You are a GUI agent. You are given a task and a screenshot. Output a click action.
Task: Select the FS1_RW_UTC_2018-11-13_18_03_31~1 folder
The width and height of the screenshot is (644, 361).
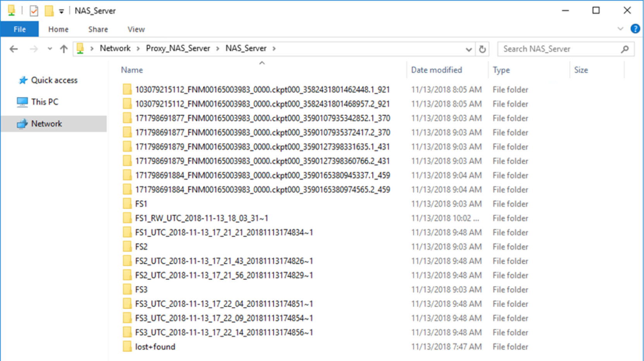201,218
